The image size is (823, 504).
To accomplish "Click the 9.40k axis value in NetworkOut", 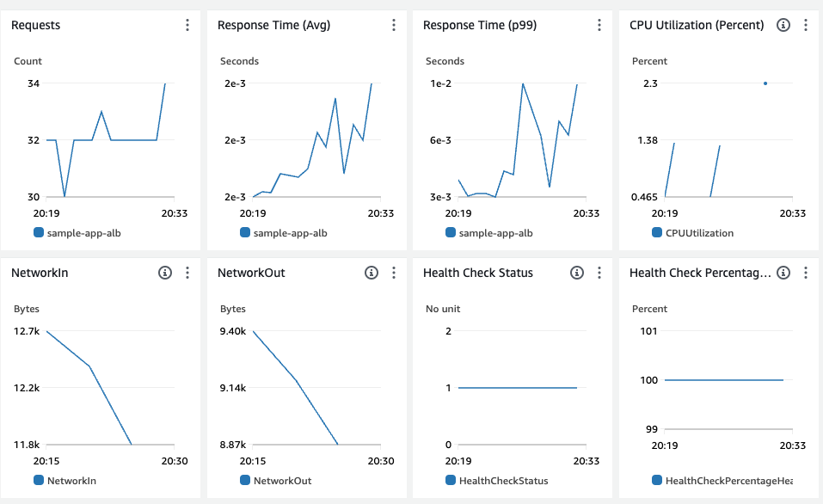I will tap(233, 331).
